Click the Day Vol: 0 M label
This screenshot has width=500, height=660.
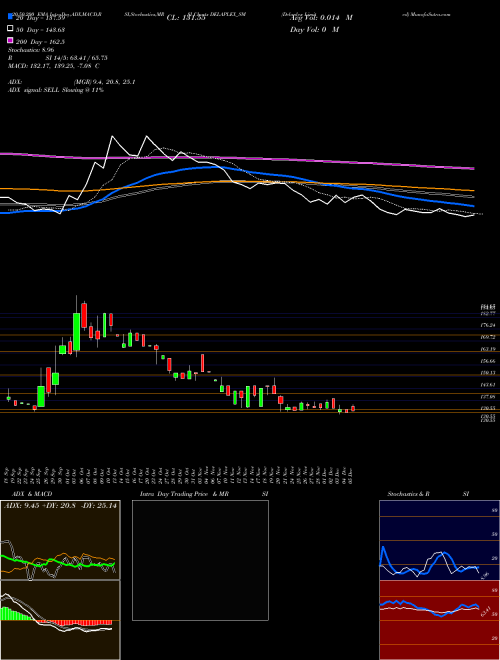314,30
